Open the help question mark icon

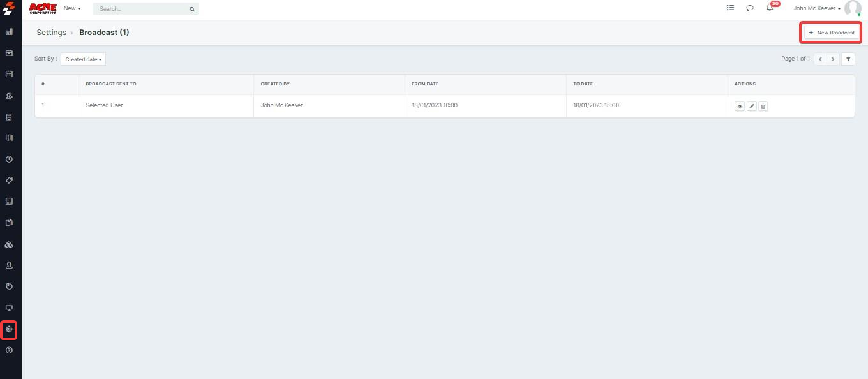pyautogui.click(x=9, y=350)
